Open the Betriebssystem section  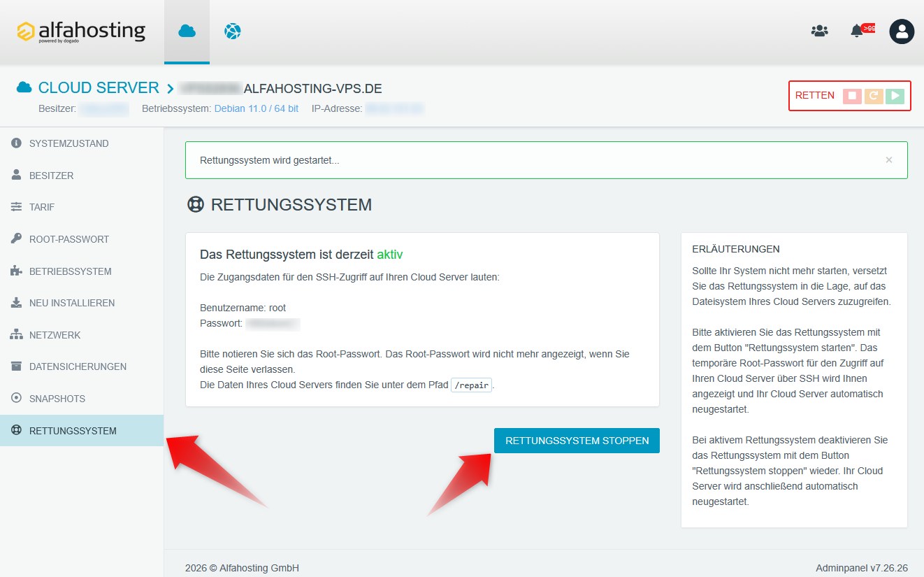(x=71, y=271)
